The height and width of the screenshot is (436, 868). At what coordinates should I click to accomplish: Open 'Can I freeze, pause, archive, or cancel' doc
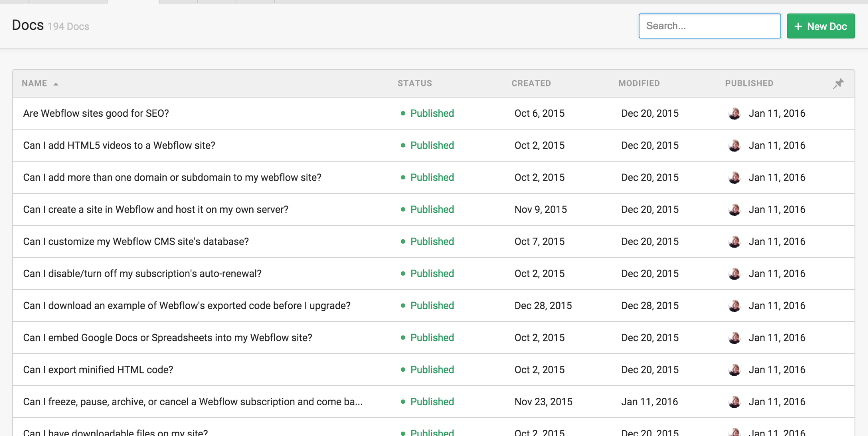point(193,402)
